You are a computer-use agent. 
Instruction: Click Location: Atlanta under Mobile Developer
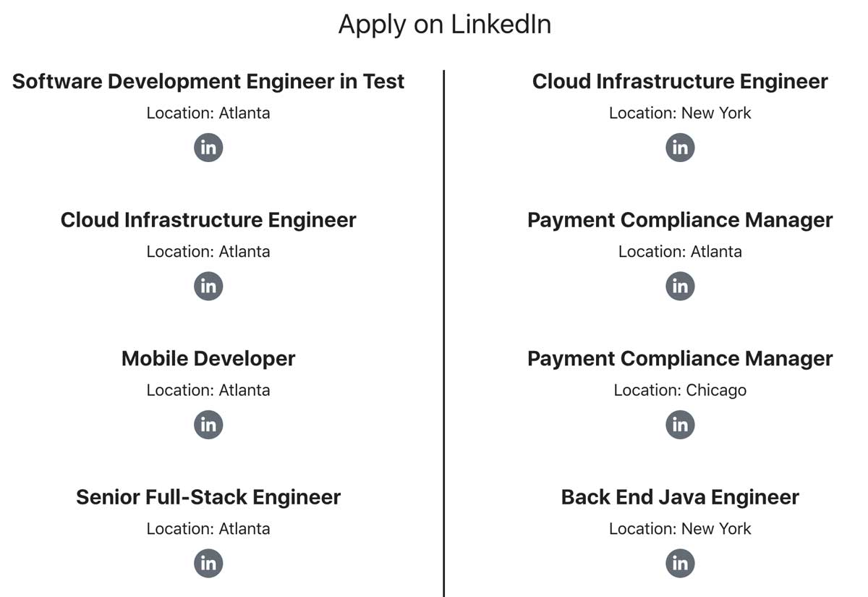pos(208,390)
